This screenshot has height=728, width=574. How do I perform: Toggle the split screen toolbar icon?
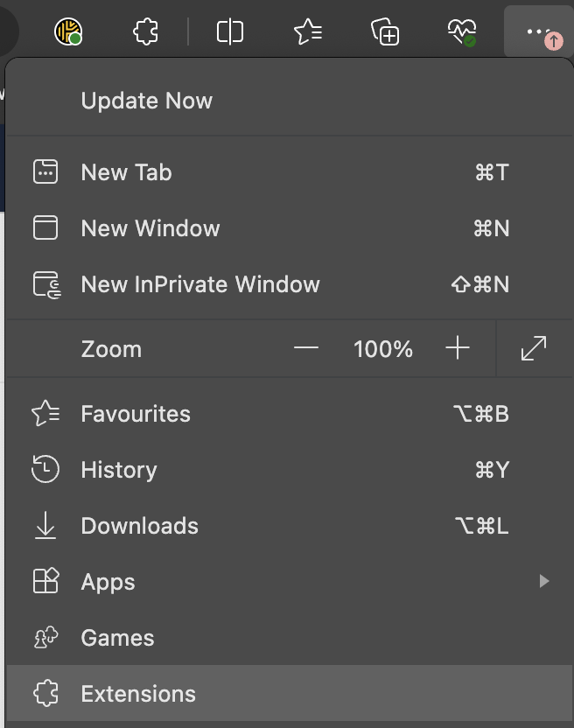[229, 32]
